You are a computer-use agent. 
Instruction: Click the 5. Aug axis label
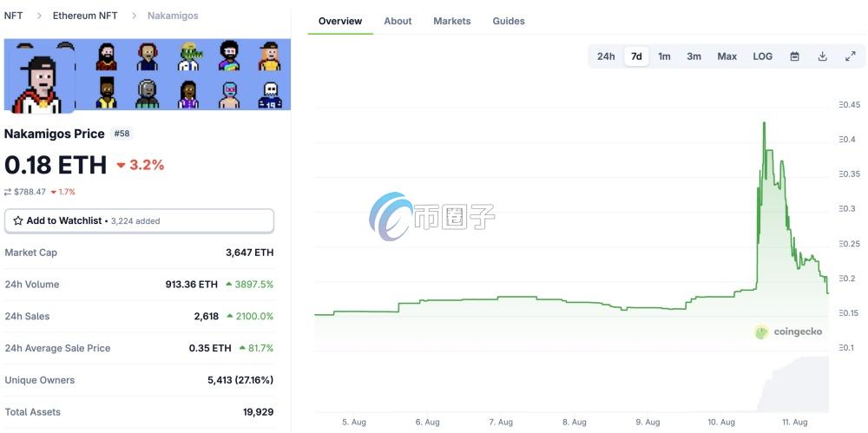[x=354, y=422]
